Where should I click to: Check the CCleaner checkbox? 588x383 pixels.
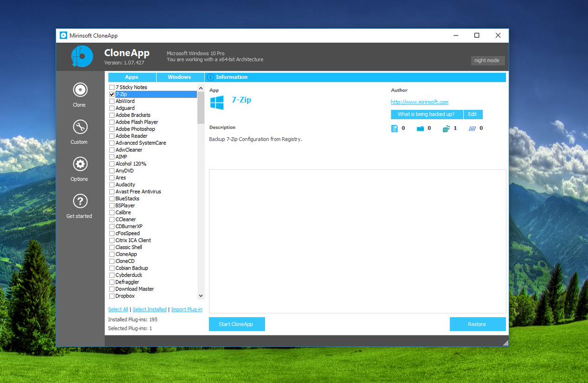[111, 219]
